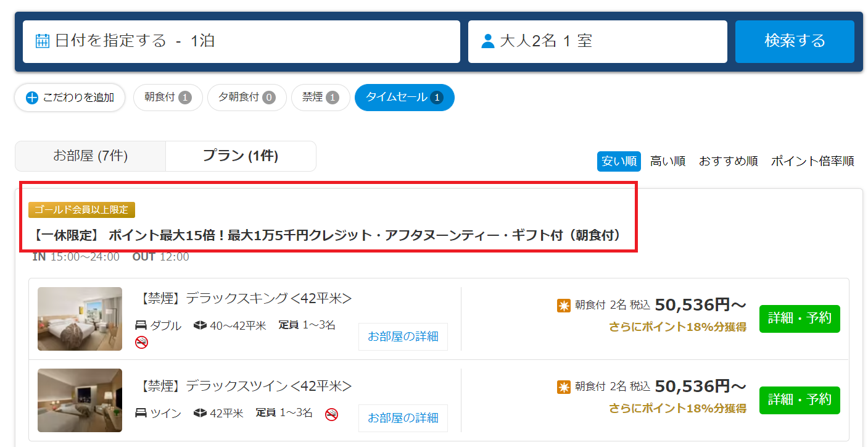Click orange time-sale icon beside second price
Screen dimensions: 868x447
(563, 387)
